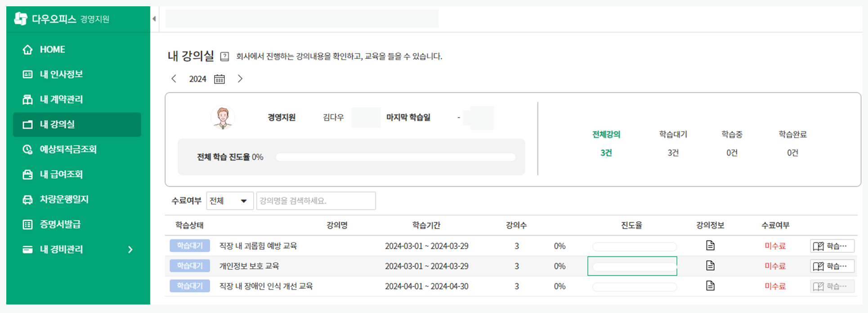Click the help question mark icon beside 내 강의실

(224, 57)
